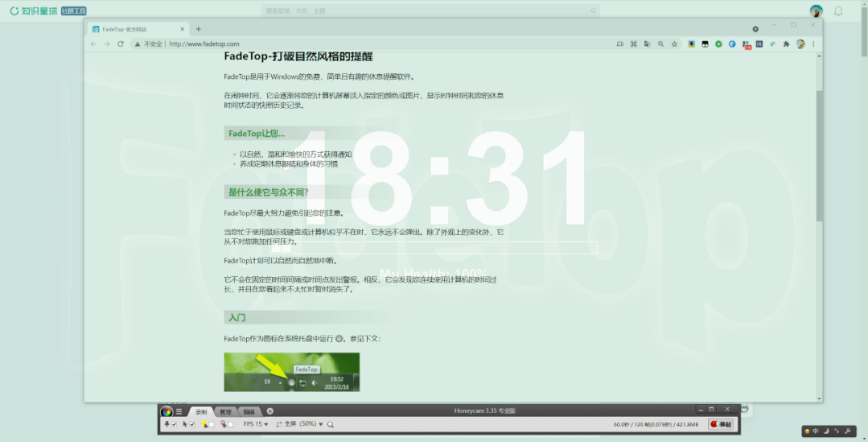Open the zoom magnifier icon in address bar
Screen dimensions: 868x442
pyautogui.click(x=660, y=43)
